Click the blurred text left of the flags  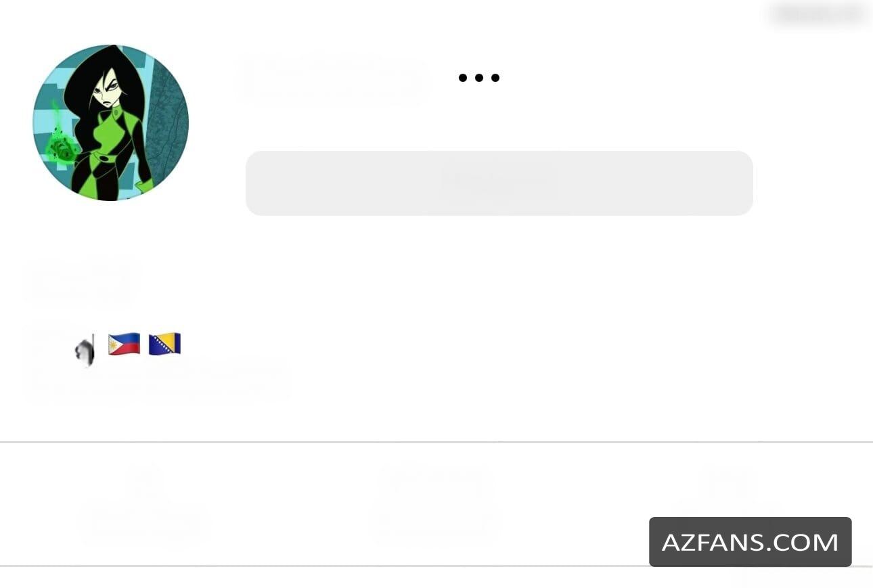(x=46, y=345)
